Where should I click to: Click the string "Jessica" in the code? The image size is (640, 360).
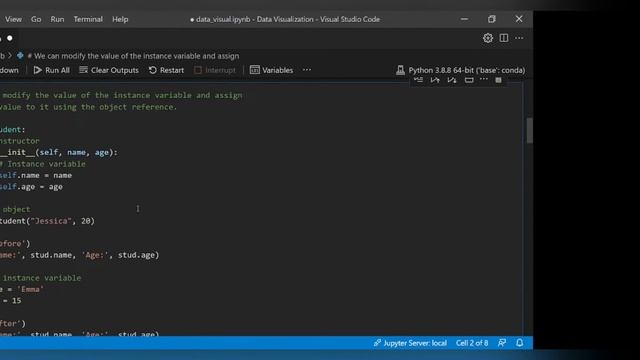pyautogui.click(x=51, y=221)
